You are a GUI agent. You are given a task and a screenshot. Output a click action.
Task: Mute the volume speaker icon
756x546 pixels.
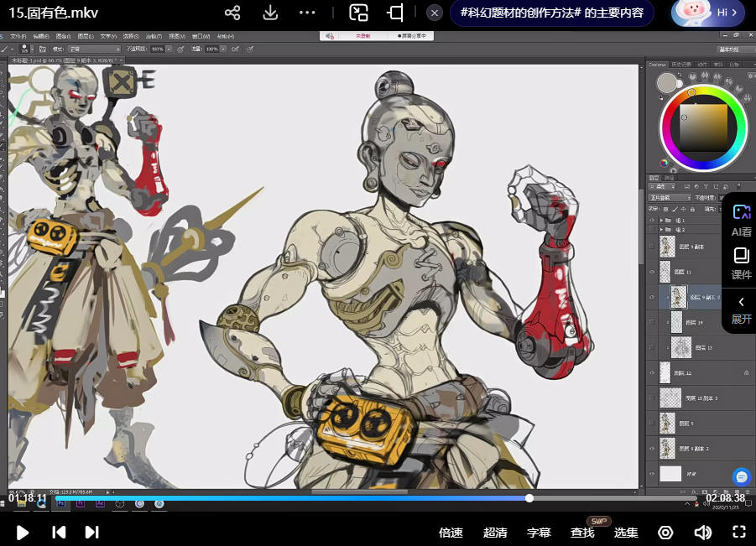702,532
